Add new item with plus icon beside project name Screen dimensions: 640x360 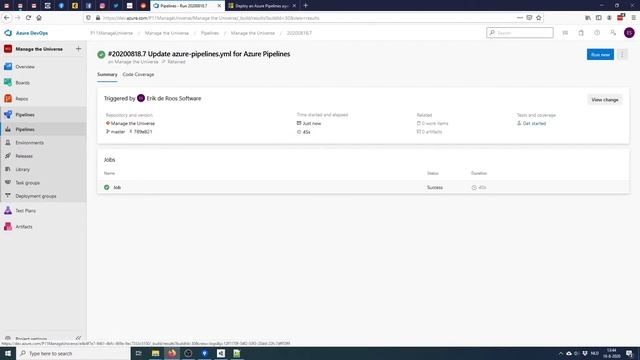78,49
